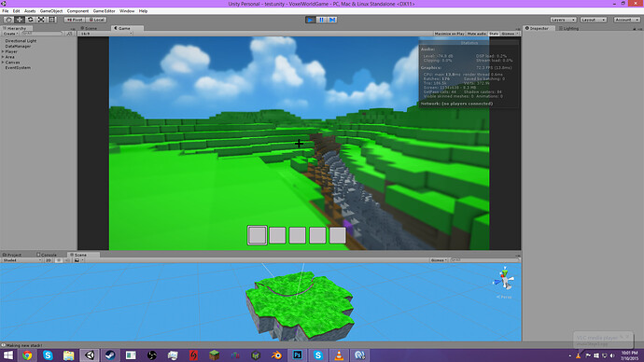Open the Create dropdown in Hierarchy
644x362 pixels.
[x=10, y=34]
